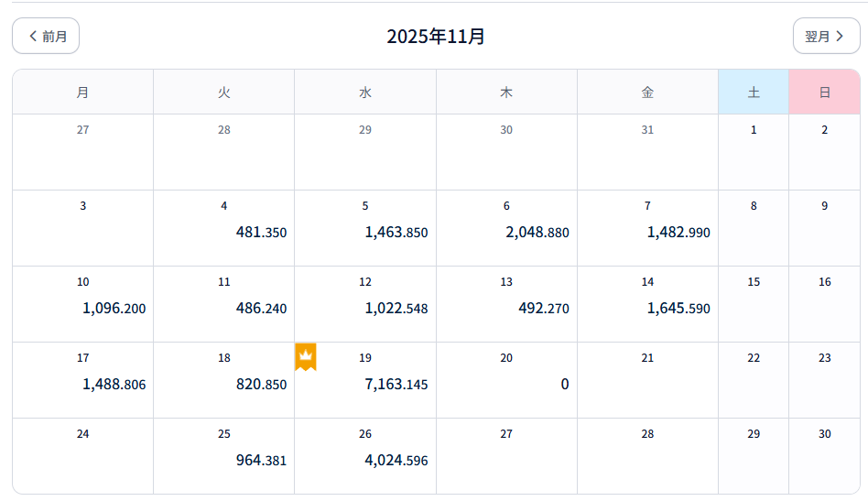Open November 14 entry 1,645.590

[678, 309]
